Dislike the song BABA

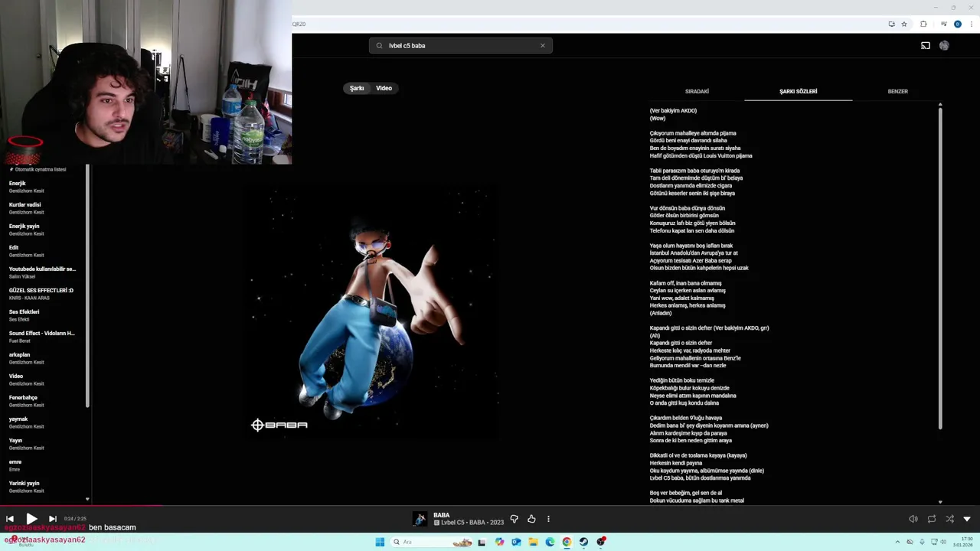(x=514, y=519)
